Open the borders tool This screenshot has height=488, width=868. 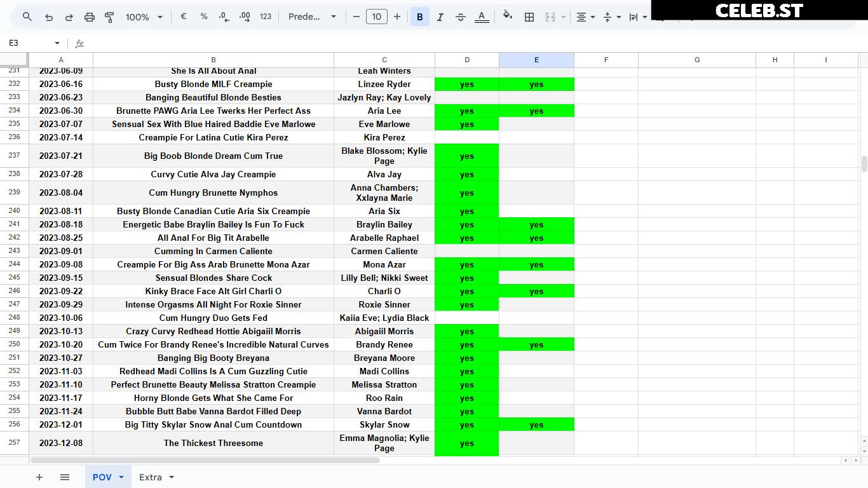pos(529,17)
